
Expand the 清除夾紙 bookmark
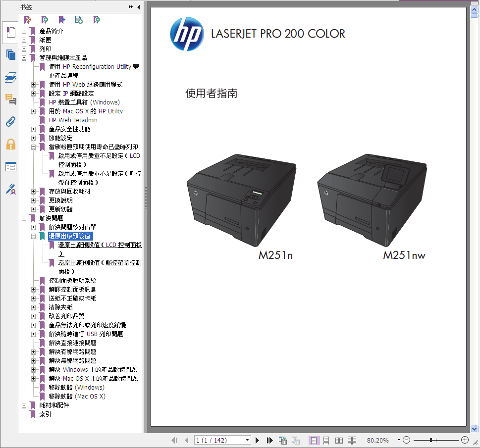click(33, 307)
